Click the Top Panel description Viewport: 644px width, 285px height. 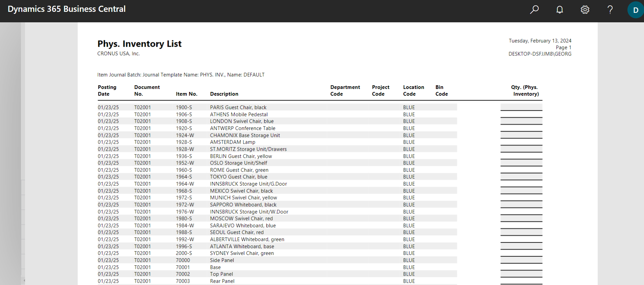pos(221,274)
